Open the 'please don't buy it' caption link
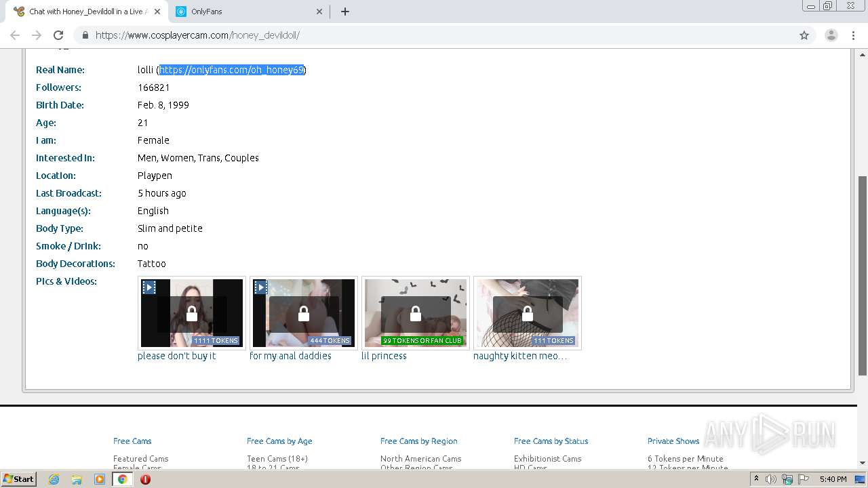Image resolution: width=868 pixels, height=488 pixels. [176, 356]
